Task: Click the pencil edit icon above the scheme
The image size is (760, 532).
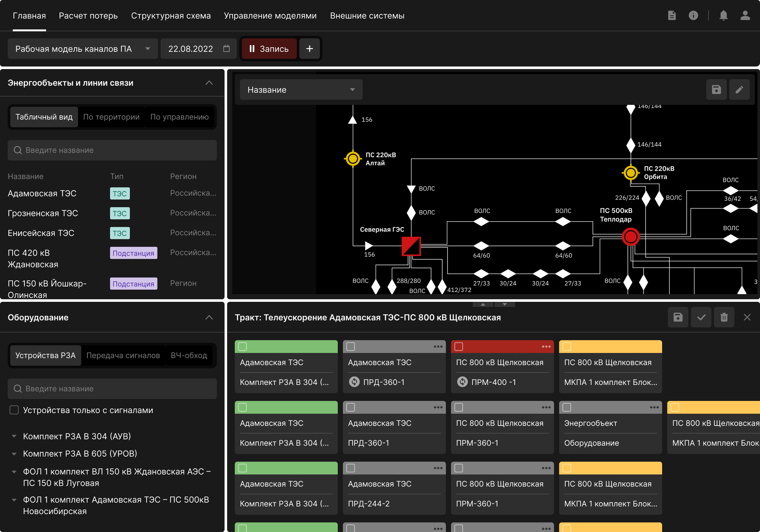Action: point(740,89)
